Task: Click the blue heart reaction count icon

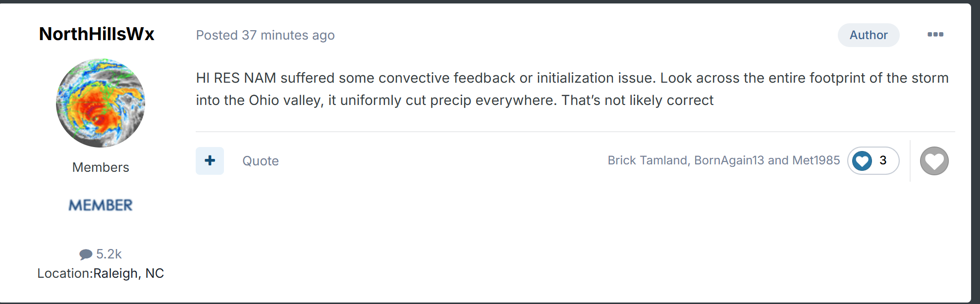Action: (862, 161)
